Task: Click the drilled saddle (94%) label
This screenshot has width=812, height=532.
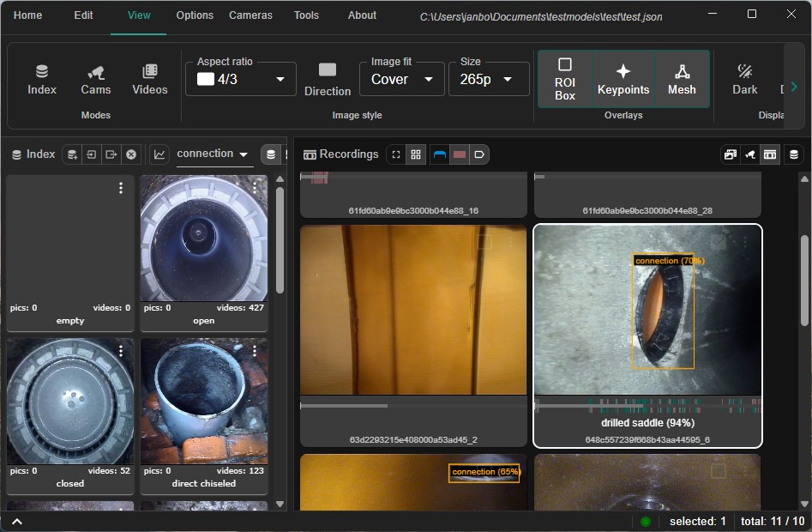Action: [647, 423]
